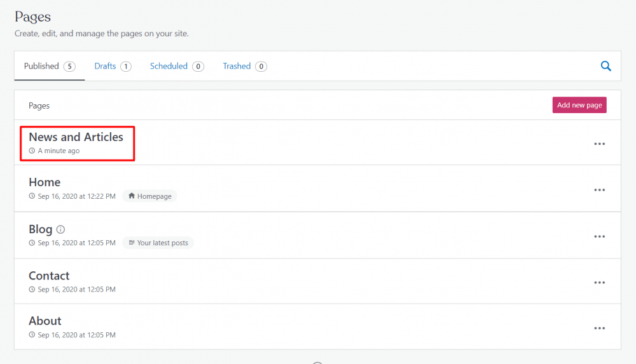Open the Contact page actions menu
The height and width of the screenshot is (364, 636).
[x=599, y=283]
